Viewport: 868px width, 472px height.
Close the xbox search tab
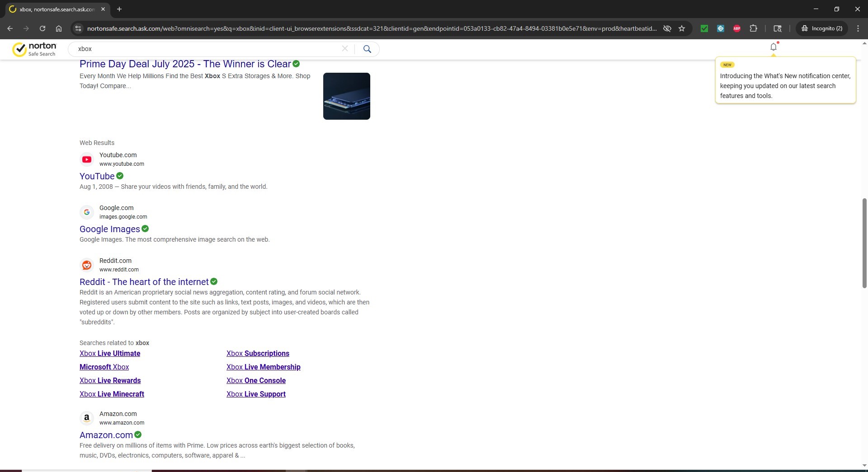click(x=103, y=9)
